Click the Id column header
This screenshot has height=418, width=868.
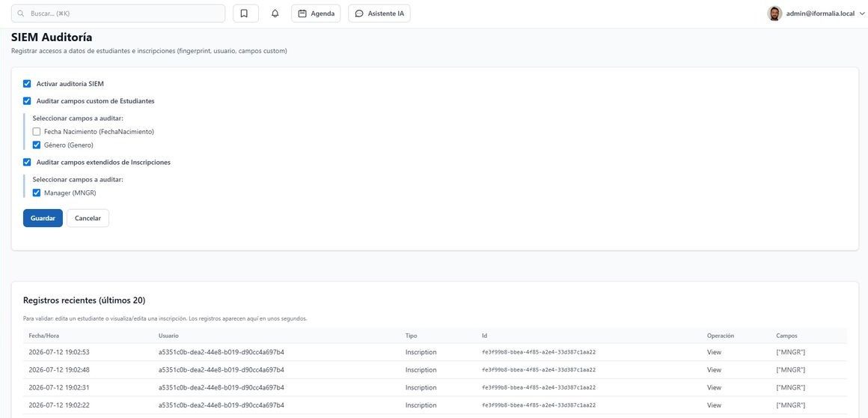484,336
